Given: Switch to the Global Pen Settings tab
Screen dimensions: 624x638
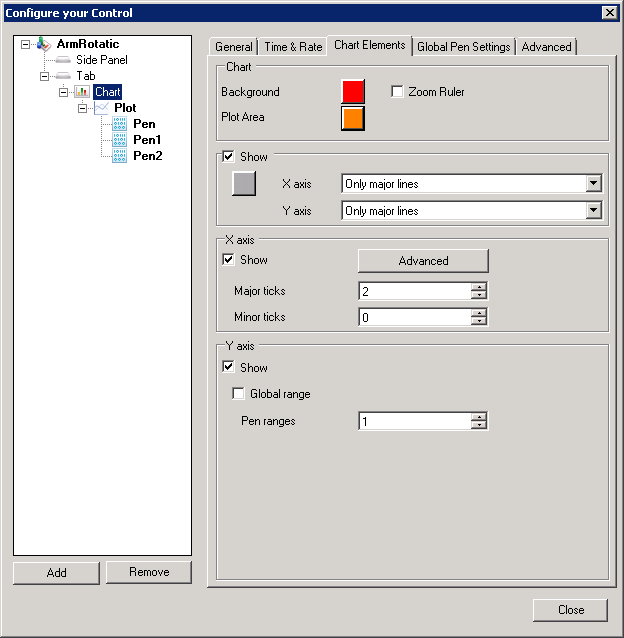Looking at the screenshot, I should pyautogui.click(x=464, y=47).
